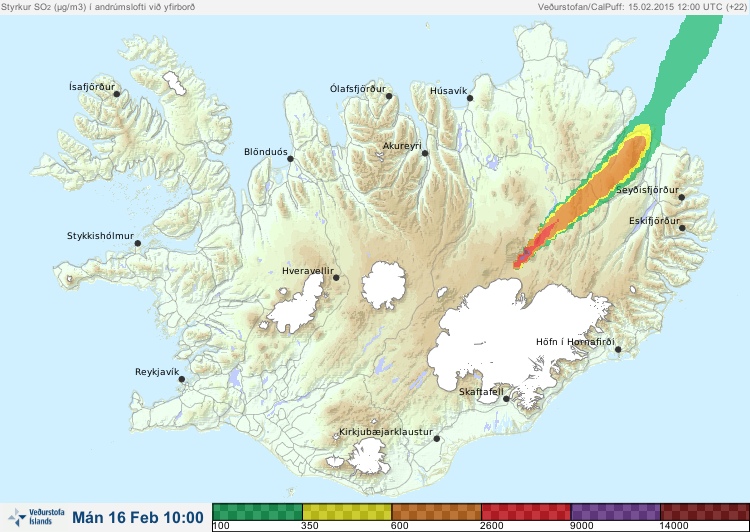750x532 pixels.
Task: Click the 'Ísafjörður' label text
Action: point(92,87)
